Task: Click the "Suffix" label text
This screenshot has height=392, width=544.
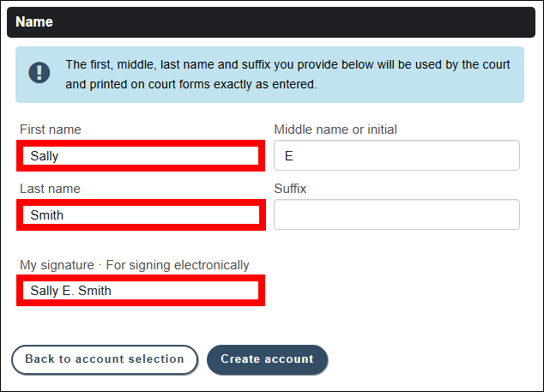Action: point(290,189)
